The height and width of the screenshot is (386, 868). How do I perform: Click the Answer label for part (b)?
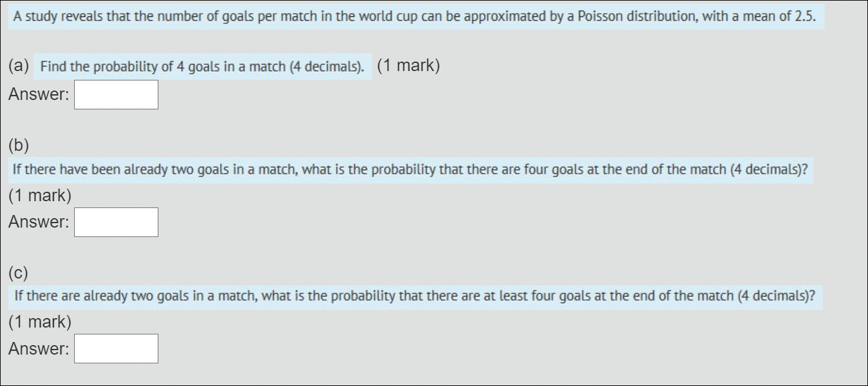[38, 221]
